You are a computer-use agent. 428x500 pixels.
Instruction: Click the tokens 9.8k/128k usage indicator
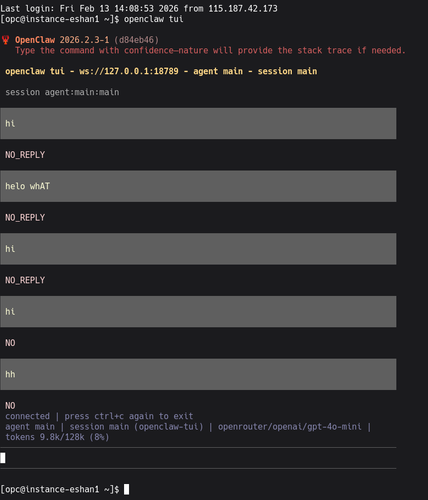tap(57, 437)
